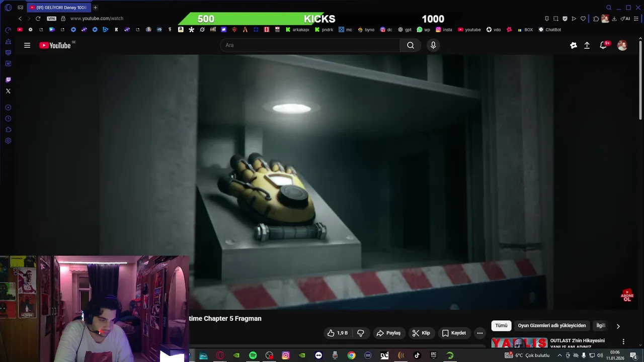644x362 pixels.
Task: Open browser downloads icon
Action: tap(614, 19)
